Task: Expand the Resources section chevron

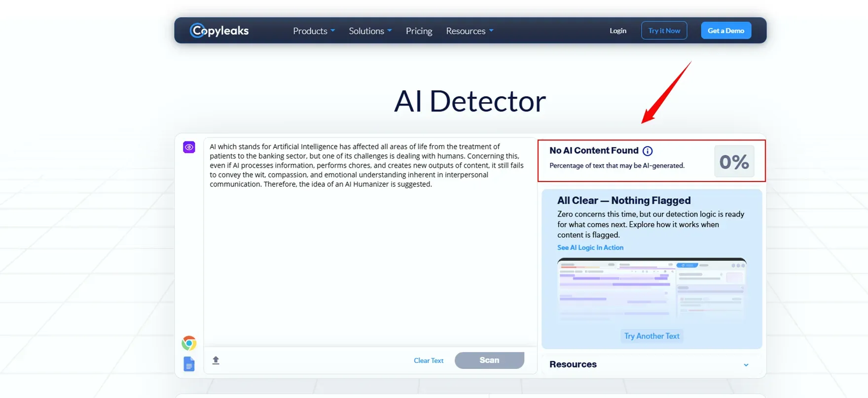Action: point(746,365)
